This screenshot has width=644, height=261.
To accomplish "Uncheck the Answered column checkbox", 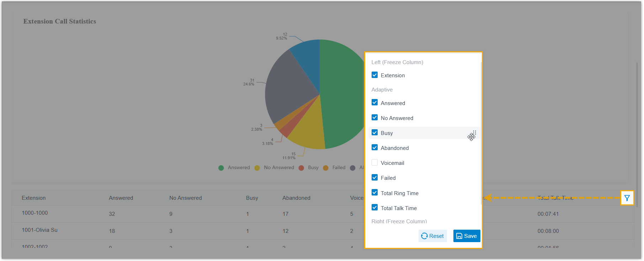I will (374, 103).
